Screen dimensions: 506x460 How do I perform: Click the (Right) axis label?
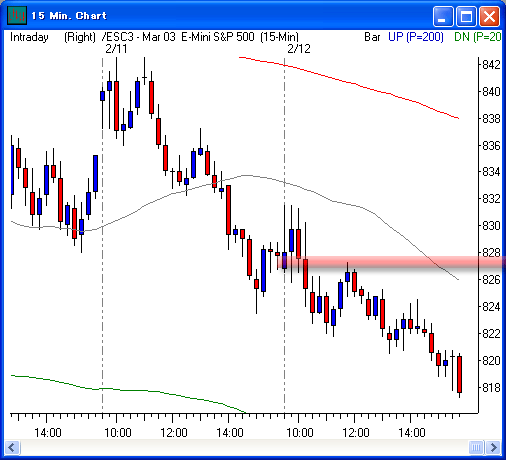tap(80, 37)
